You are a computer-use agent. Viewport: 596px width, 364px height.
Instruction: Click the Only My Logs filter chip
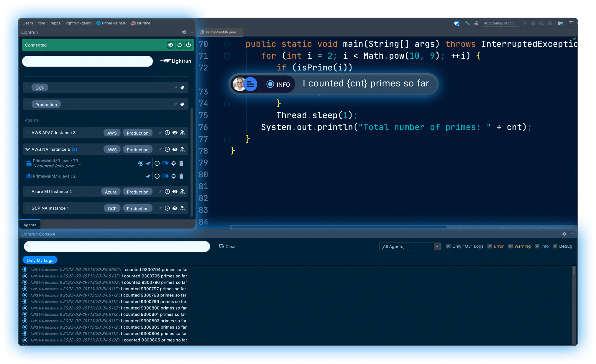40,260
